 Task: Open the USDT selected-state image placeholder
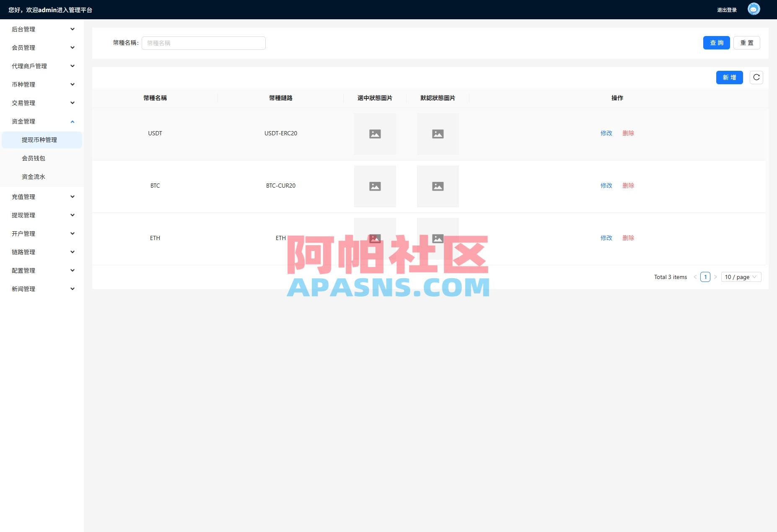pos(375,134)
